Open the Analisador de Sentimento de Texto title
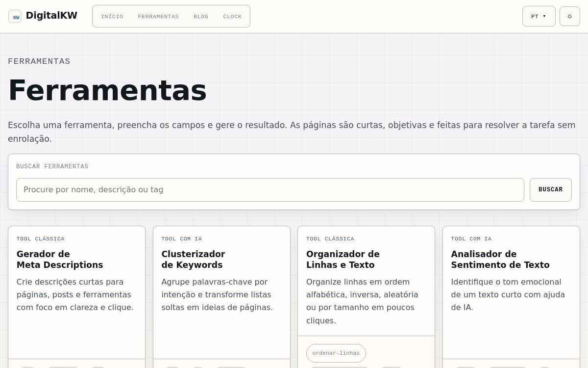Viewport: 588px width, 368px height. [x=500, y=260]
